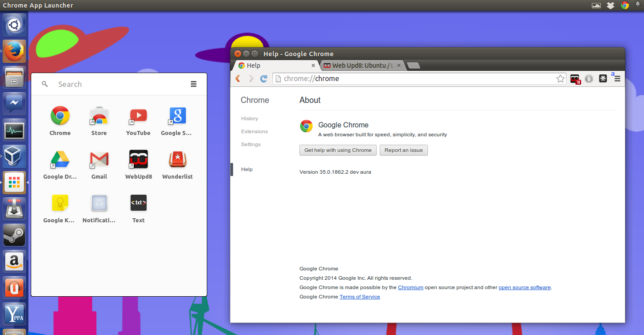The width and height of the screenshot is (644, 335).
Task: Launch Firefox from the Unity launcher
Action: (x=14, y=51)
